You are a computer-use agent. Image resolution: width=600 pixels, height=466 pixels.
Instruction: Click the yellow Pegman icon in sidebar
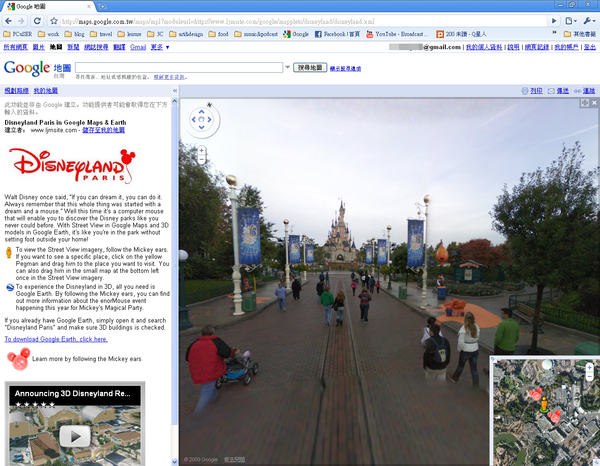click(x=9, y=253)
